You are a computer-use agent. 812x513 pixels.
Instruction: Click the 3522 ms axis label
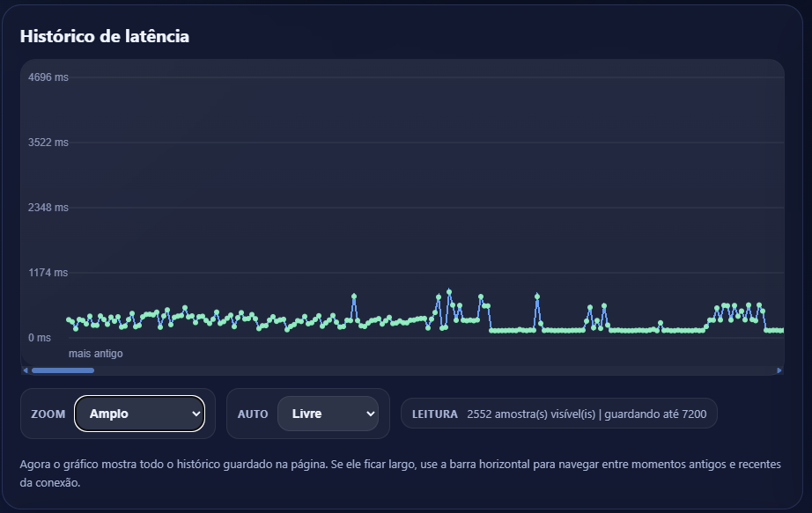click(x=48, y=143)
